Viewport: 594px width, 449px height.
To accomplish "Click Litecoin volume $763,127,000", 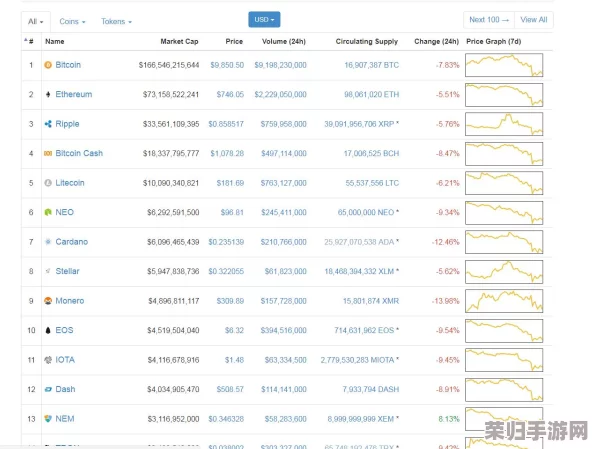I will 283,183.
